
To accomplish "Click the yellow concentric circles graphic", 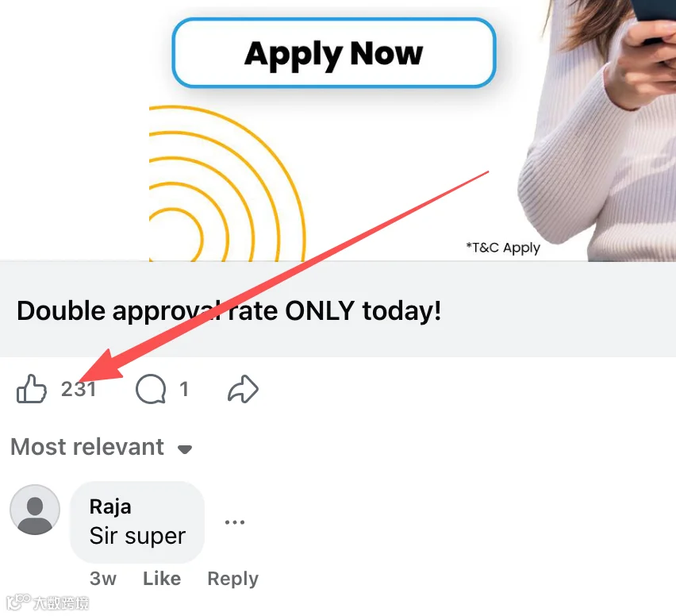I will click(227, 183).
